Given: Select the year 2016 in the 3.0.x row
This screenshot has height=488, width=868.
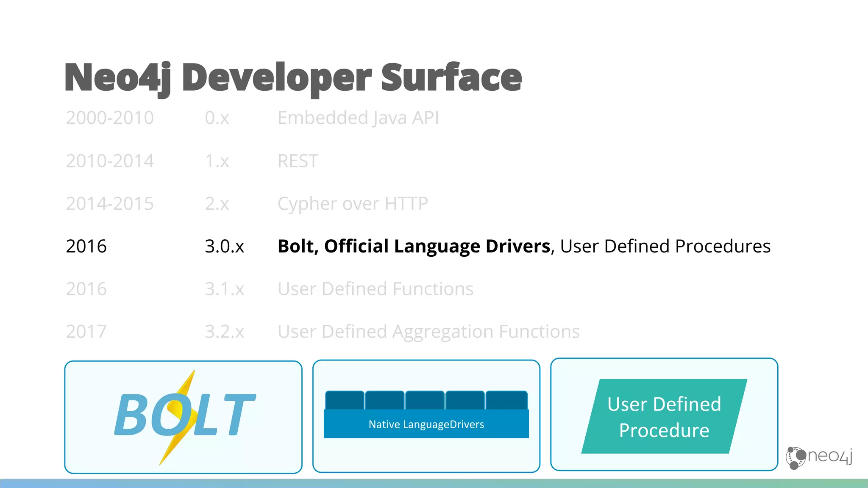Looking at the screenshot, I should 86,247.
